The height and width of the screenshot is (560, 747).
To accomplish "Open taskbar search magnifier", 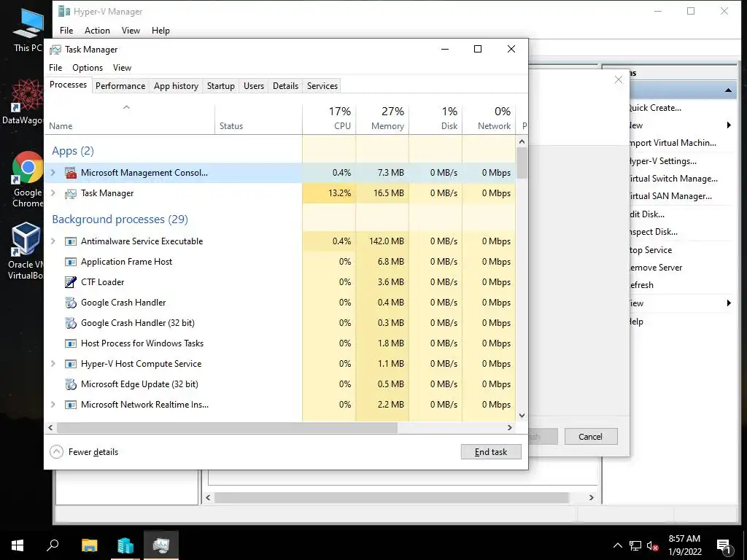I will (x=53, y=545).
